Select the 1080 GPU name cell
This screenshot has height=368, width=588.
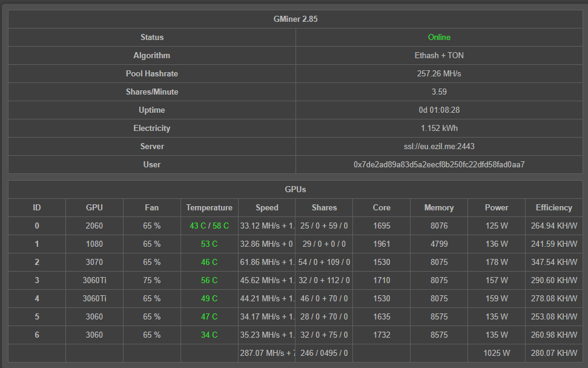[94, 244]
